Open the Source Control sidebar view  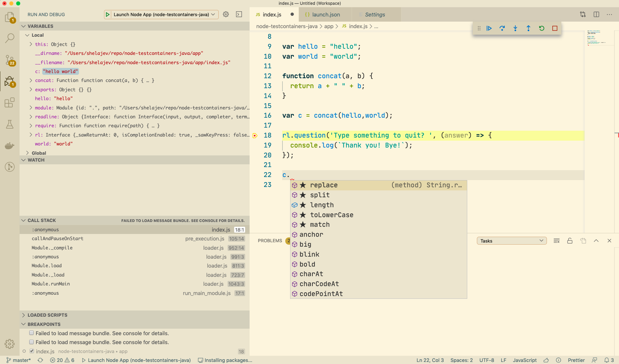point(10,60)
